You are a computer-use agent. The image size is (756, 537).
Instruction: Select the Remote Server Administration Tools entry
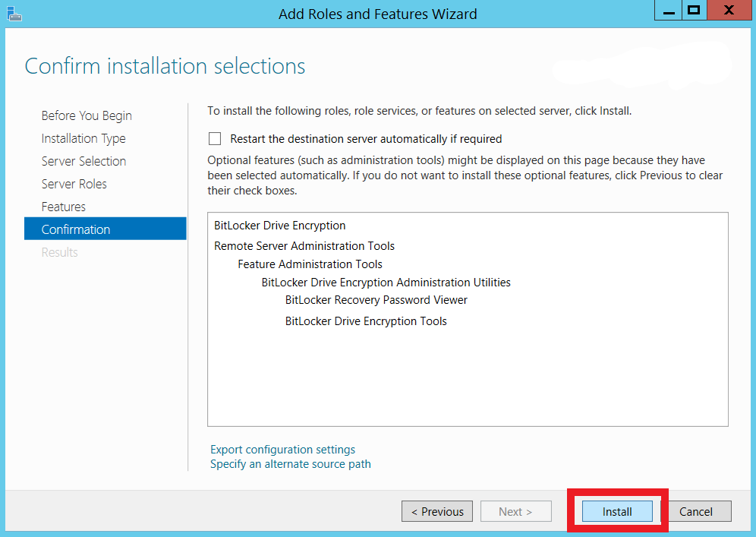coord(304,246)
